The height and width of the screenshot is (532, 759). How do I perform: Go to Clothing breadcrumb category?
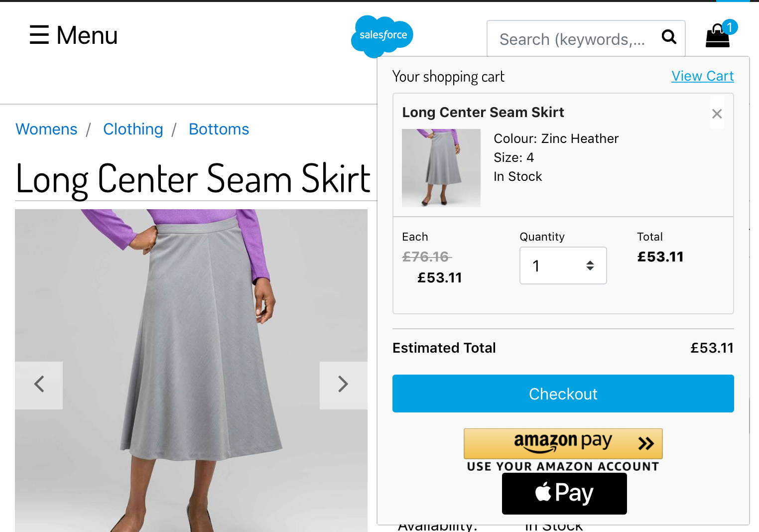click(x=133, y=130)
